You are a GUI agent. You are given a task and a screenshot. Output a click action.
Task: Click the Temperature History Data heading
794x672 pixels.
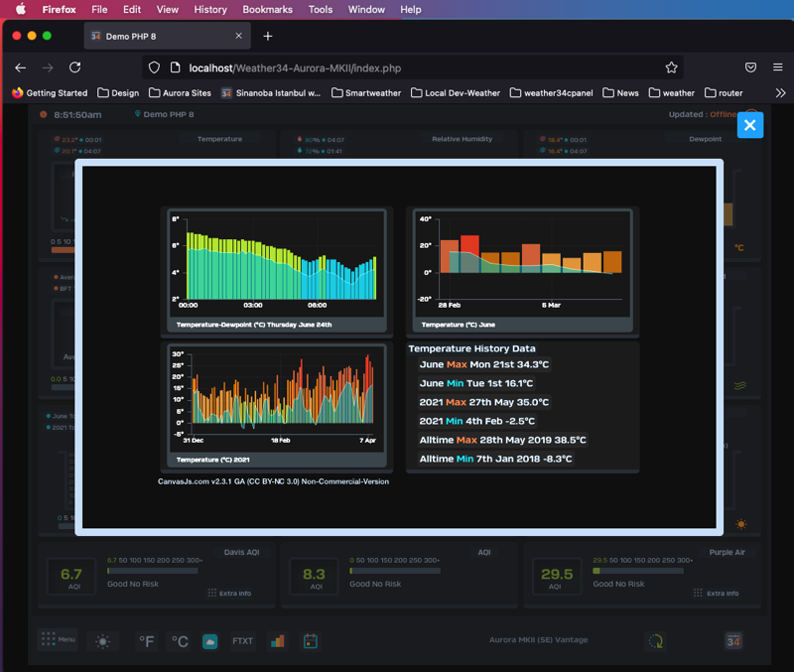tap(472, 348)
